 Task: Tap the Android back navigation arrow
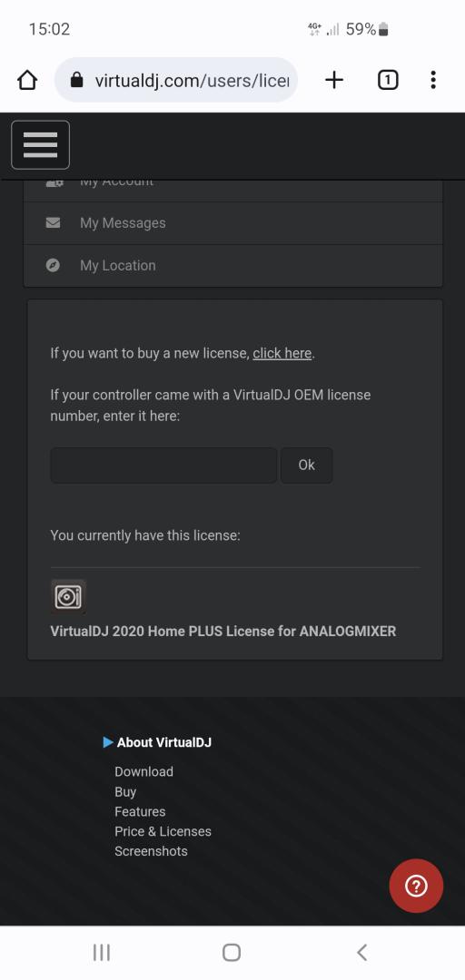click(361, 953)
